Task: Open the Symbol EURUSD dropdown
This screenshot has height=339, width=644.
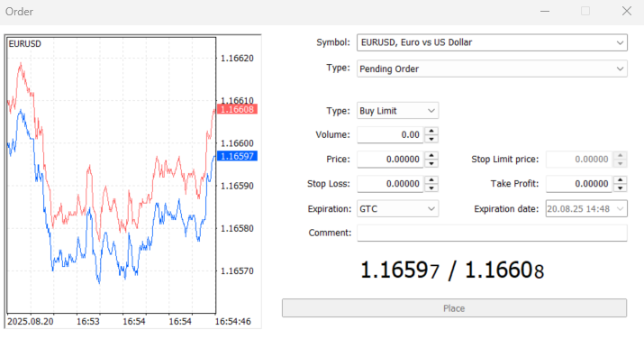Action: click(x=492, y=42)
